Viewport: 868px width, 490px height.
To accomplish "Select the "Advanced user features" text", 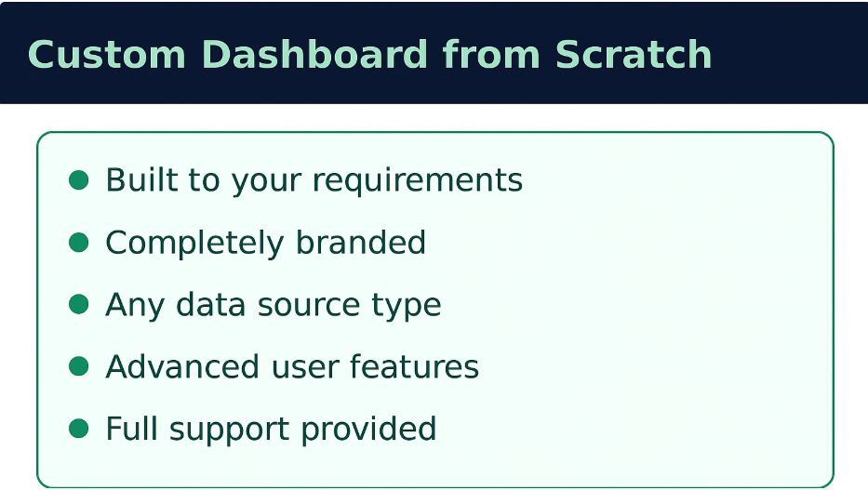I will pyautogui.click(x=291, y=367).
